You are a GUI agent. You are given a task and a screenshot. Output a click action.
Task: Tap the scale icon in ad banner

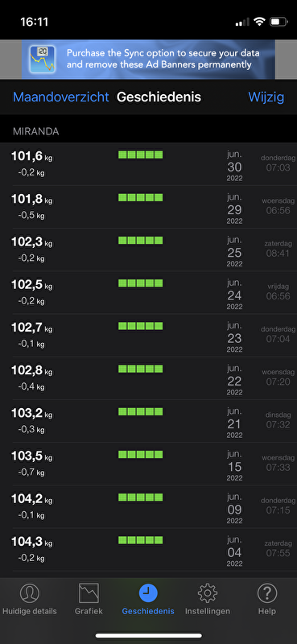click(43, 59)
